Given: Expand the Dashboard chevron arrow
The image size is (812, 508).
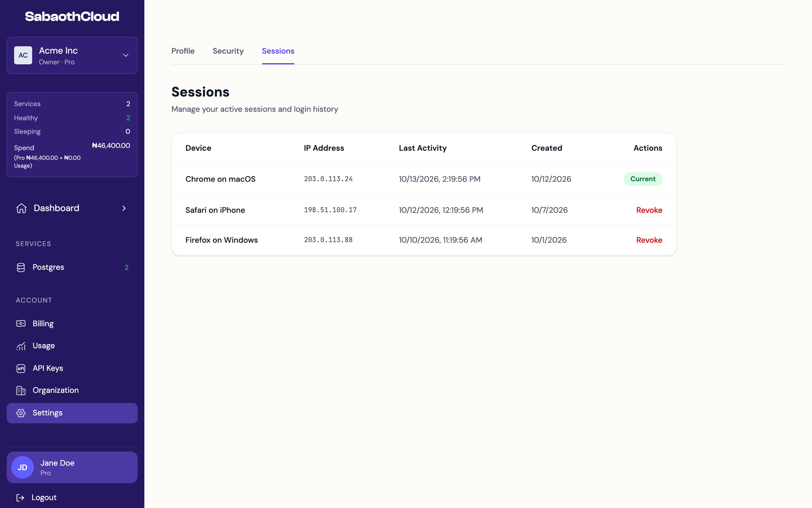Looking at the screenshot, I should click(124, 208).
